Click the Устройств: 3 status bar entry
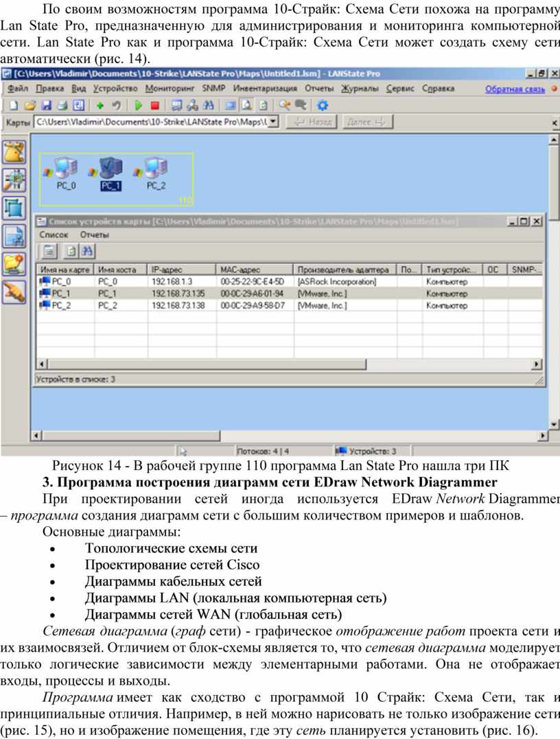Image resolution: width=560 pixels, height=739 pixels. pyautogui.click(x=366, y=451)
